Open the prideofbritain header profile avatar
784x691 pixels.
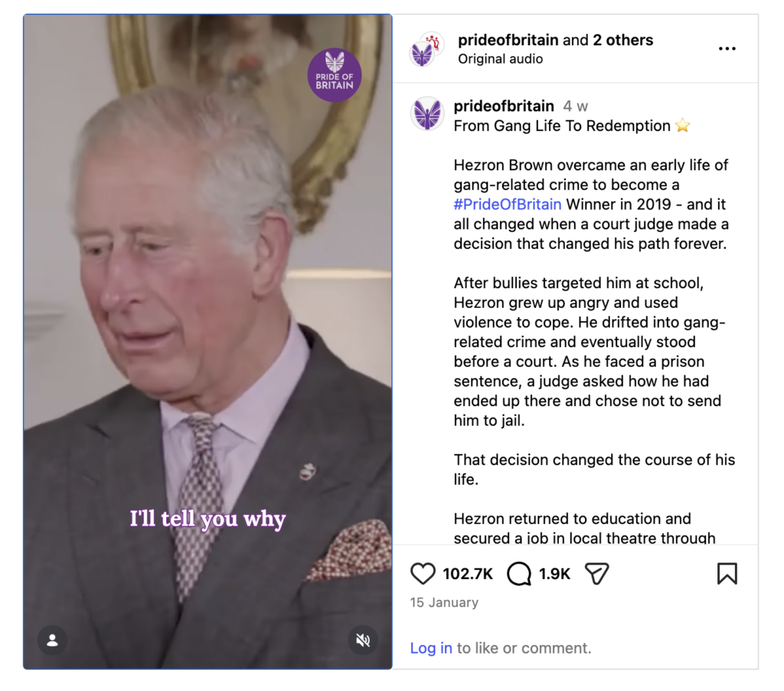426,49
